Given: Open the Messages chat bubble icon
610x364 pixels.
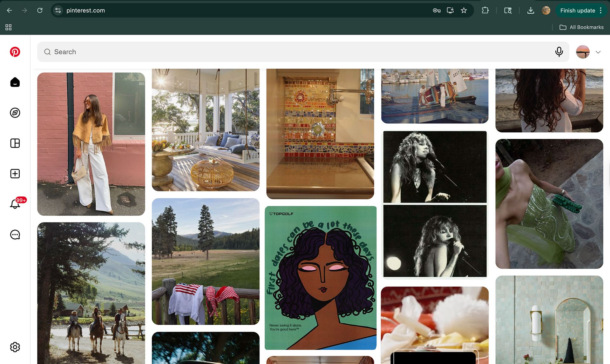Looking at the screenshot, I should (x=15, y=235).
